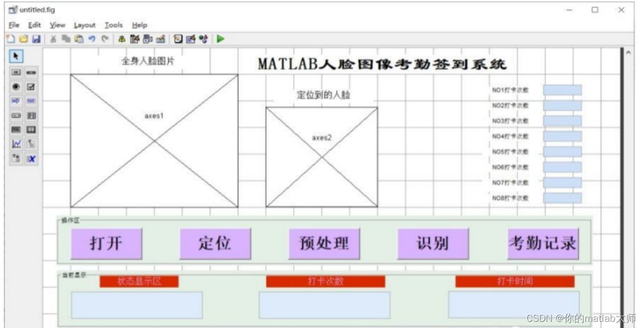Select the axes2 placeholder

coord(322,157)
